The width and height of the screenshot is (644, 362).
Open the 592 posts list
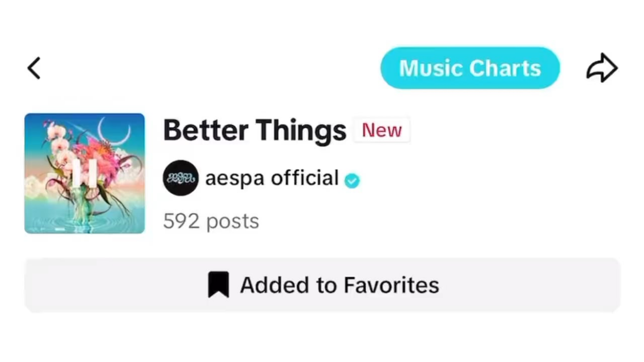point(211,220)
